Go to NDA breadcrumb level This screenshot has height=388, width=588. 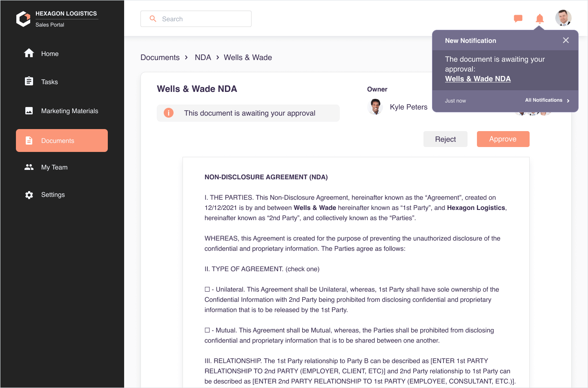click(203, 58)
